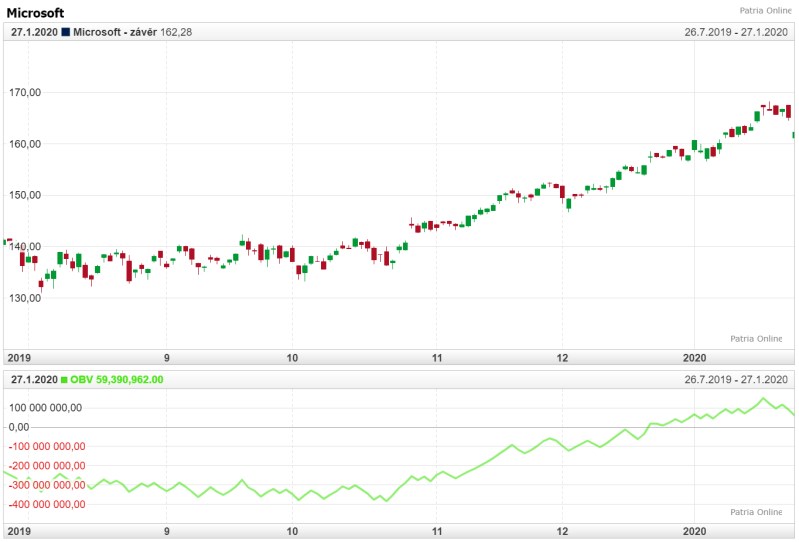
Task: Click month 12 on the OBV timeline
Action: pos(562,531)
